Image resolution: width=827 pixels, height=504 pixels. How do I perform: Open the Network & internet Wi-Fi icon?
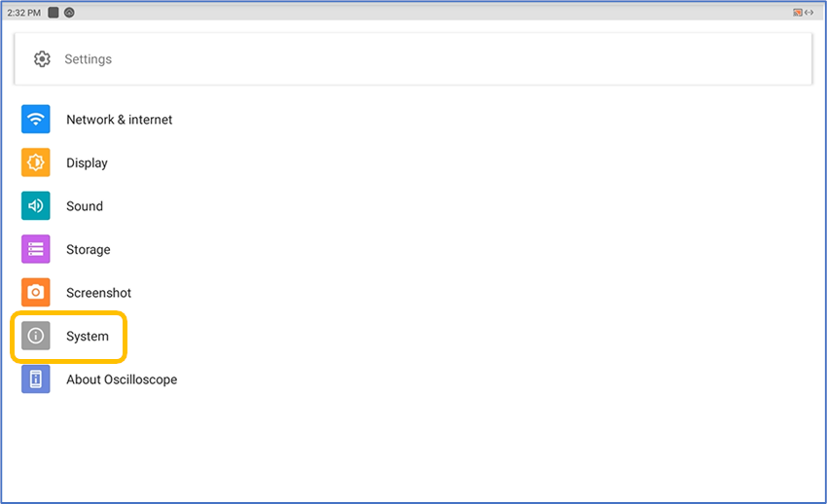[35, 119]
